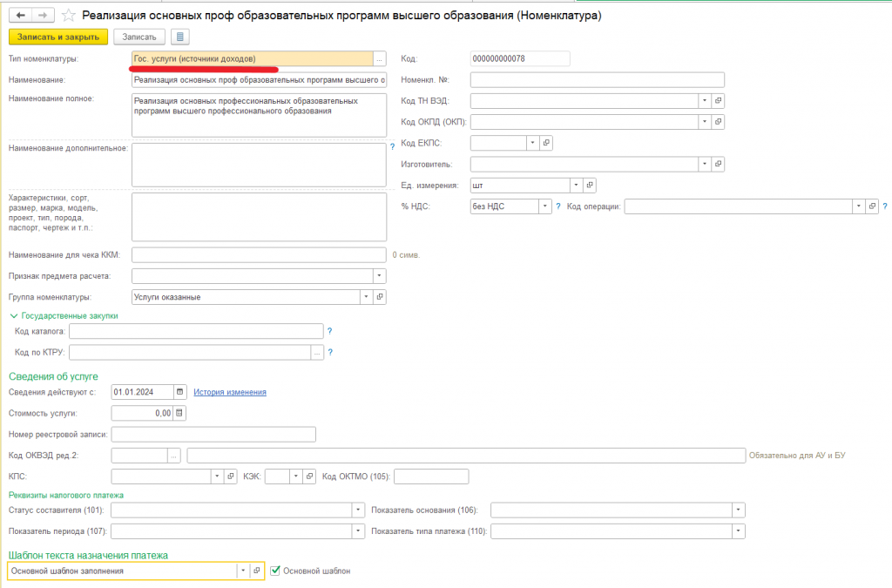The width and height of the screenshot is (892, 588).
Task: Go back with the left arrow button
Action: tap(21, 16)
